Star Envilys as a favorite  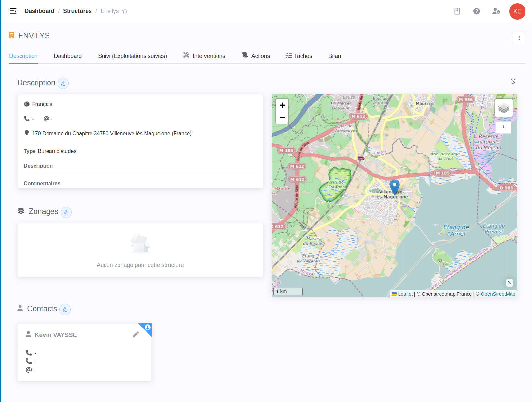[125, 11]
